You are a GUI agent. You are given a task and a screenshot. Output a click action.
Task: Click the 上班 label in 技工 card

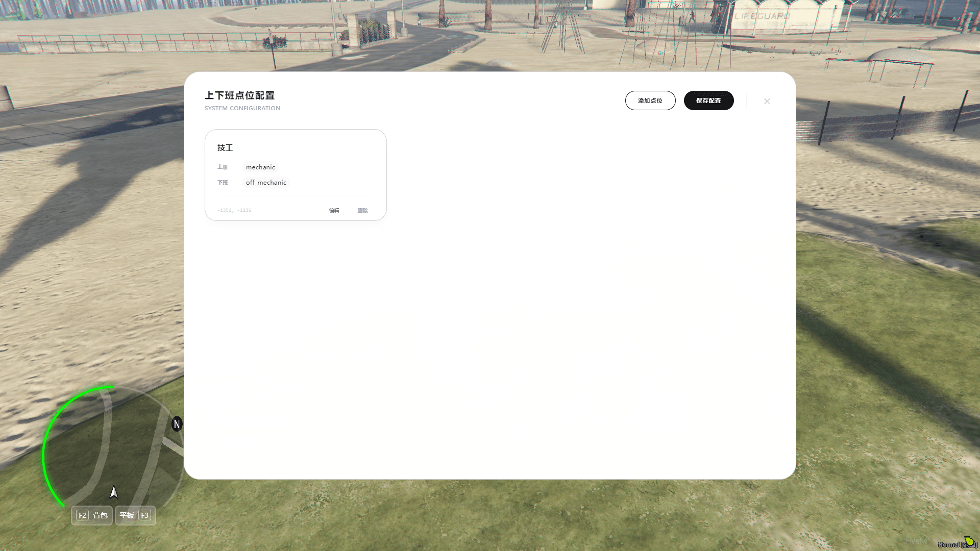(223, 167)
